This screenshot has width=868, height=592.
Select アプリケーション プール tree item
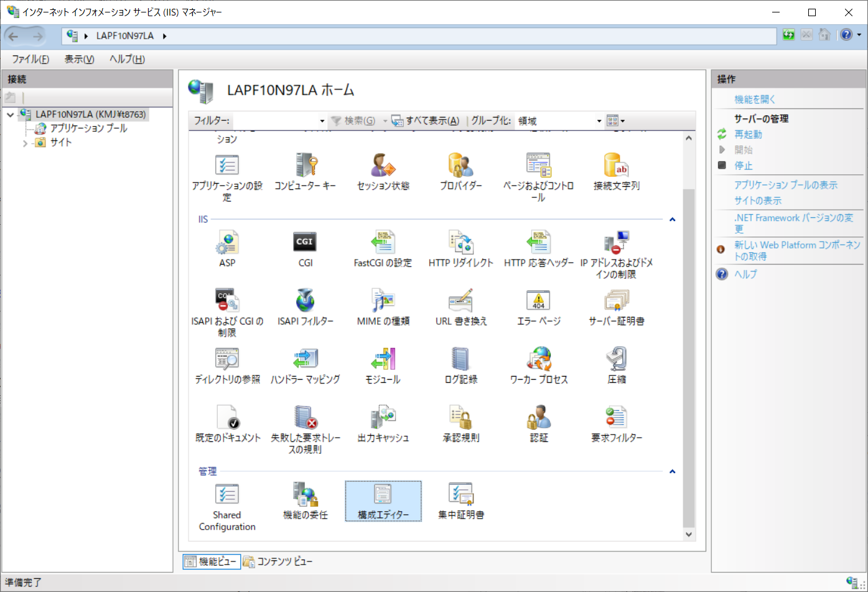point(88,128)
